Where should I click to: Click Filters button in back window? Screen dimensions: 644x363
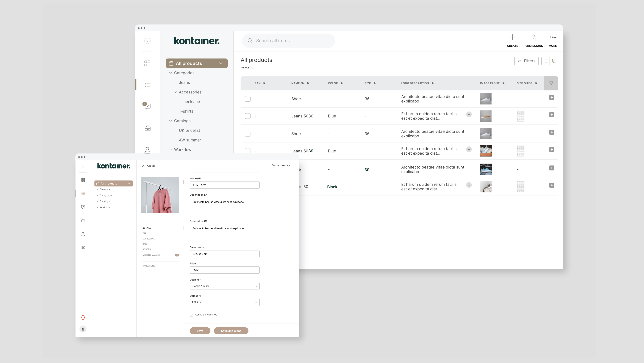click(x=526, y=61)
